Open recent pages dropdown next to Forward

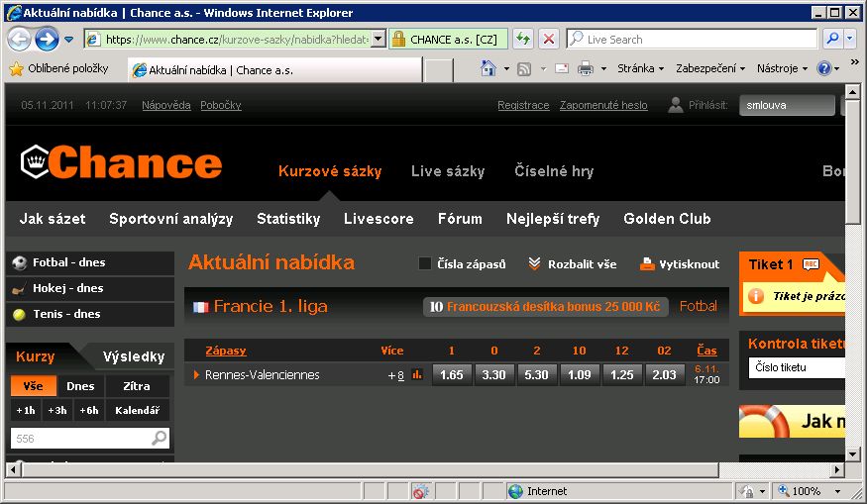[69, 40]
